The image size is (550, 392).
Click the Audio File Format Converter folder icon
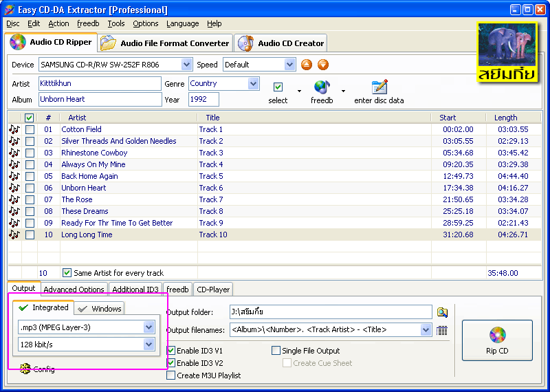pyautogui.click(x=108, y=43)
